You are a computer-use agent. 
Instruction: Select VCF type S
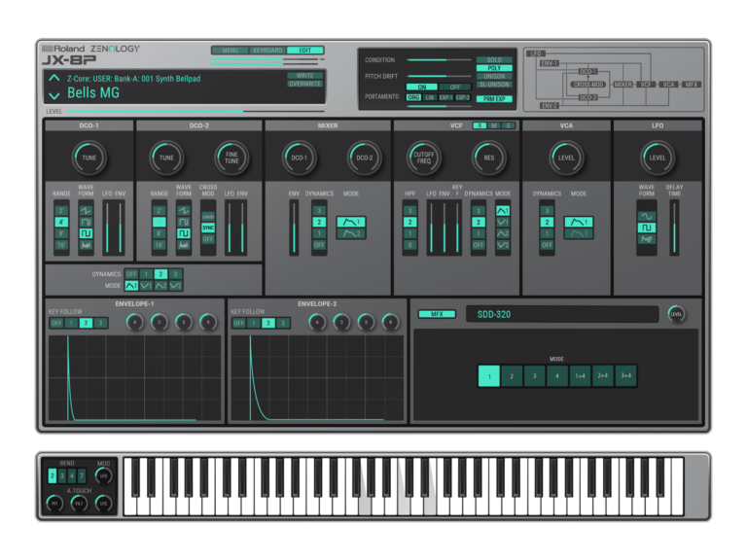click(x=509, y=125)
